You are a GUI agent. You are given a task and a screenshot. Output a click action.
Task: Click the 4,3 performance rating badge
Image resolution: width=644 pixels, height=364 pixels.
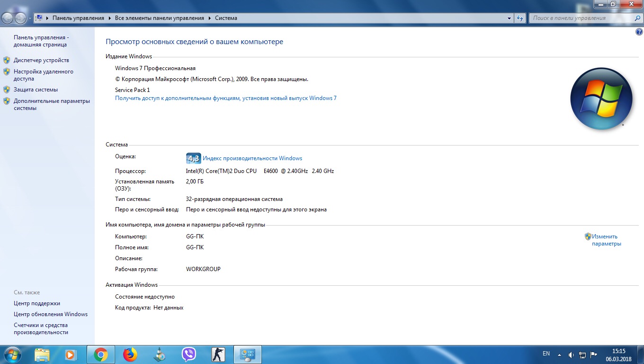click(x=193, y=158)
